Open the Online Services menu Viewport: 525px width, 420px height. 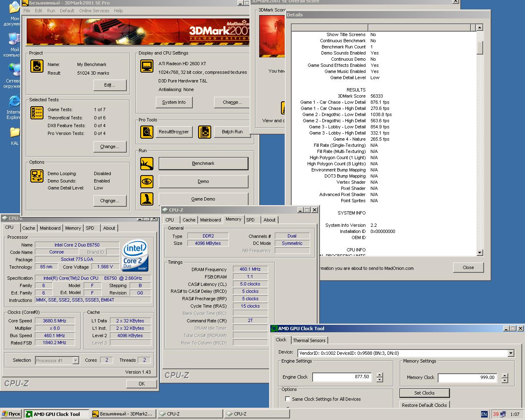pos(94,11)
